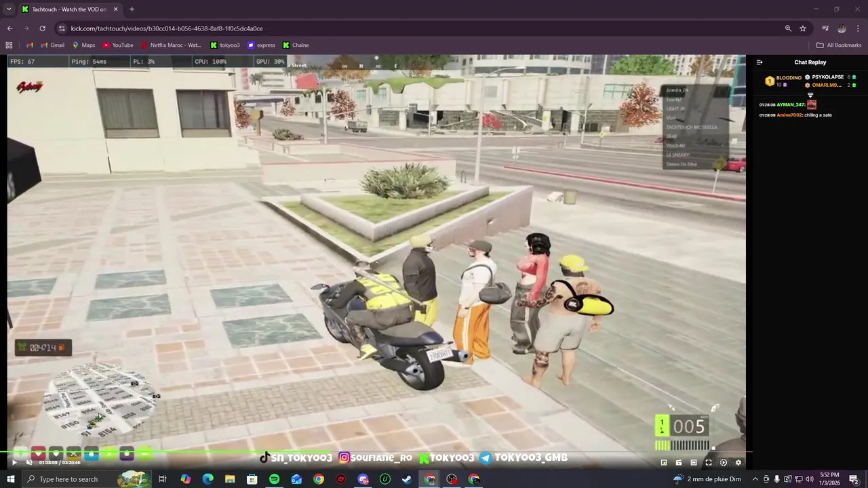This screenshot has height=488, width=868.
Task: Open Windows notification center
Action: click(x=854, y=479)
